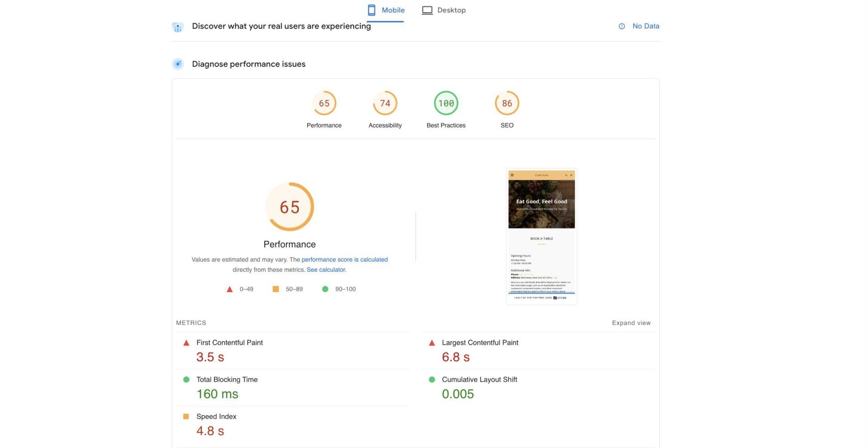Click 'Diagnose performance issues' heading
This screenshot has width=868, height=448.
[249, 64]
